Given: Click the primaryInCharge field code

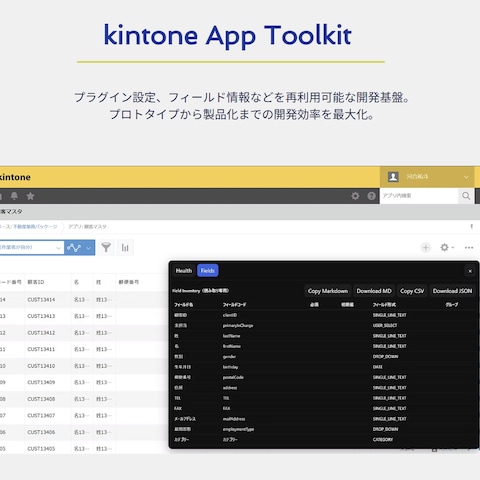Looking at the screenshot, I should point(238,326).
